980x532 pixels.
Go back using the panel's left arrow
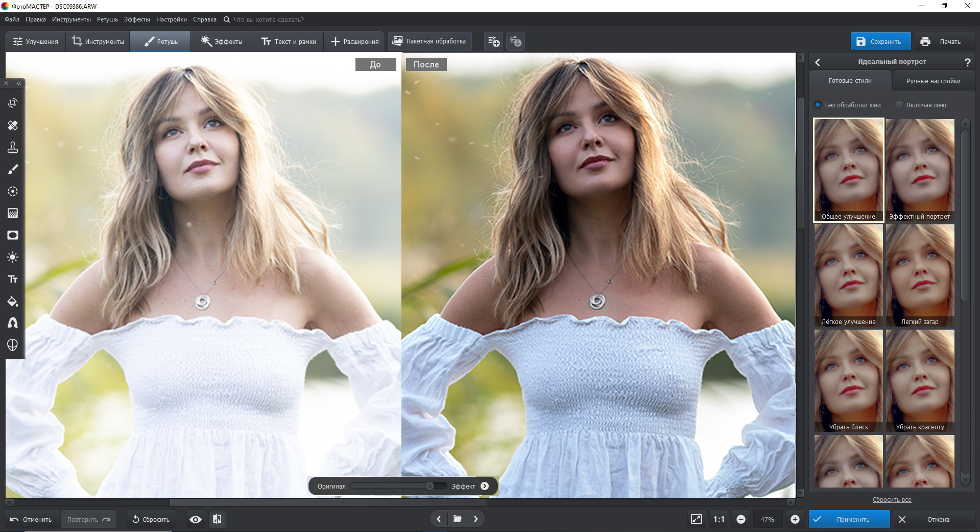[818, 62]
